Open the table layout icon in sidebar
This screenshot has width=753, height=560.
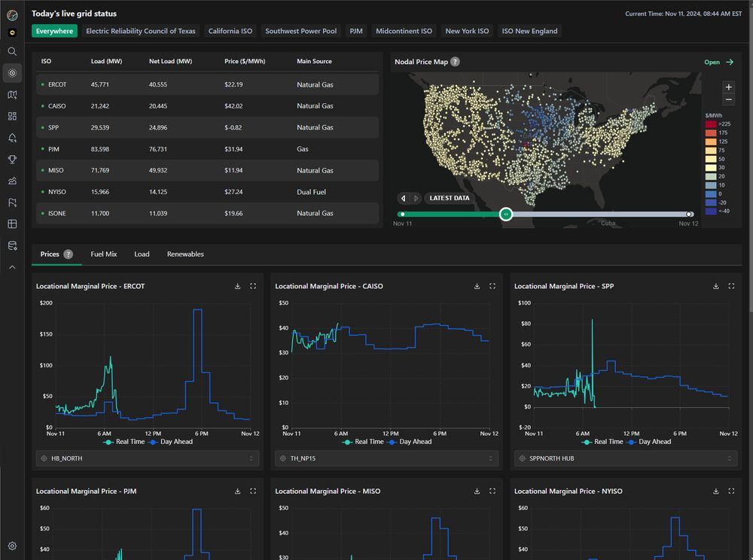[x=13, y=224]
